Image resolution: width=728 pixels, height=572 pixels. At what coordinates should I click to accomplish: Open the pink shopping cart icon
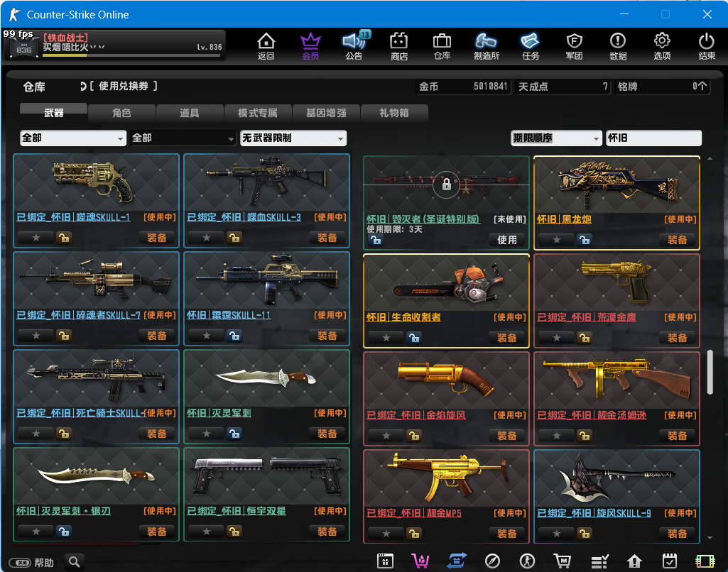click(x=420, y=561)
